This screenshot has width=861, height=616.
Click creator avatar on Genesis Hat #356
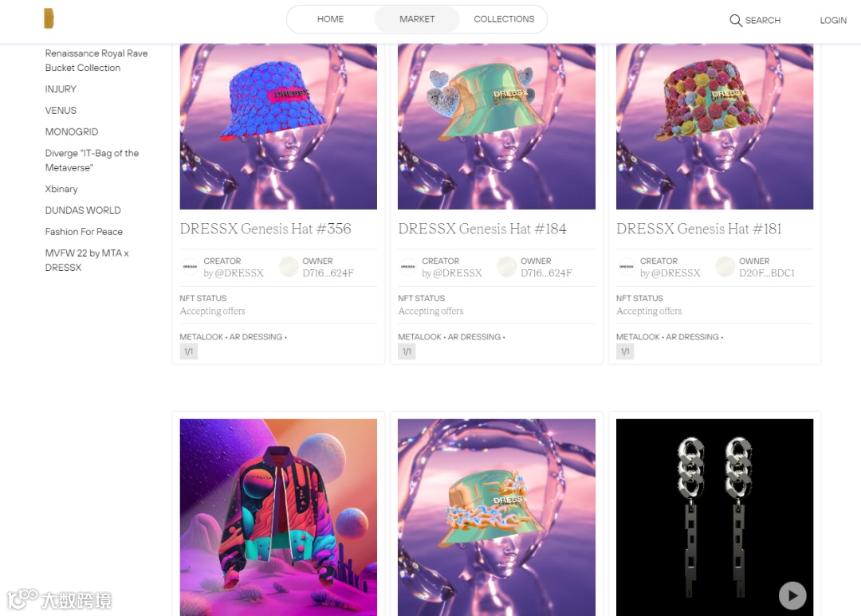[x=190, y=266]
